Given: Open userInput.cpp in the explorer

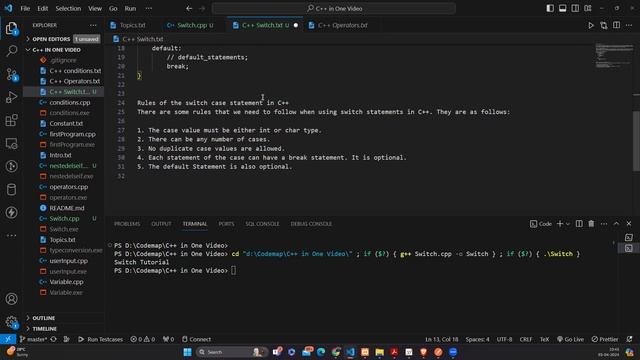Looking at the screenshot, I should coord(69,260).
